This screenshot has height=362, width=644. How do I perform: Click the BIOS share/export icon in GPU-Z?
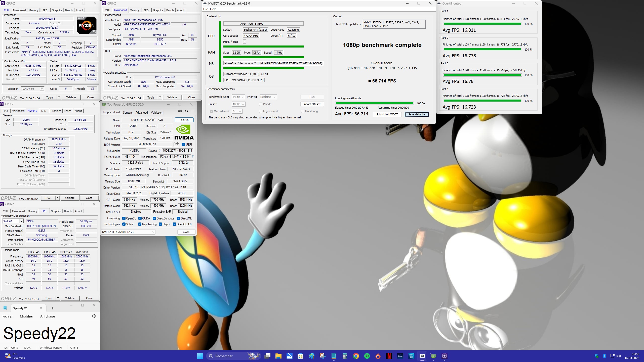point(176,144)
